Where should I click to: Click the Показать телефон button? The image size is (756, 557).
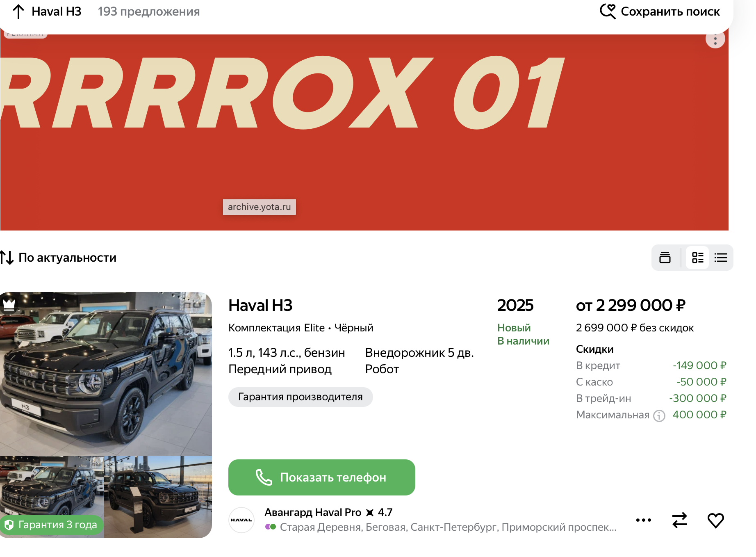click(x=322, y=477)
